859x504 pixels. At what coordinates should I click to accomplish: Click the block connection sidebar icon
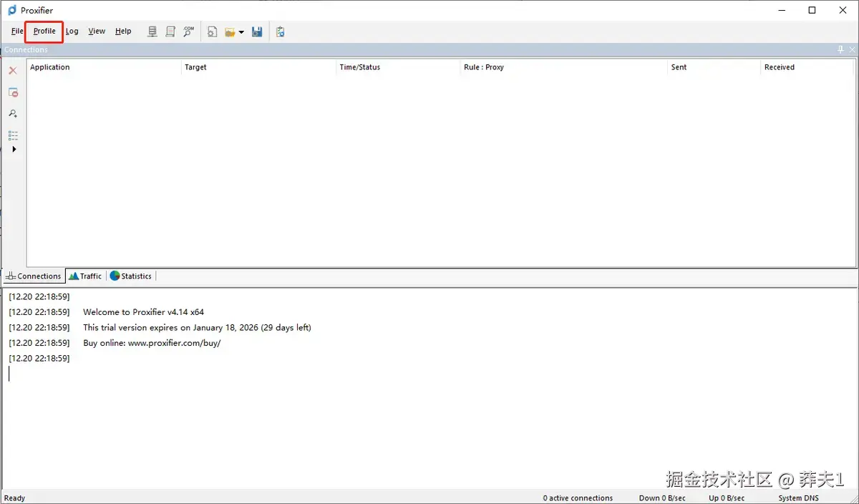pos(13,92)
